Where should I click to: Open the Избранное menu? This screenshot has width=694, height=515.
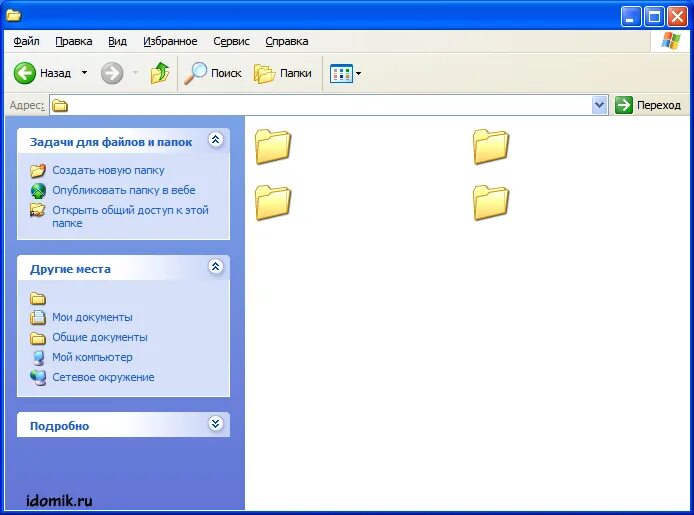click(170, 41)
